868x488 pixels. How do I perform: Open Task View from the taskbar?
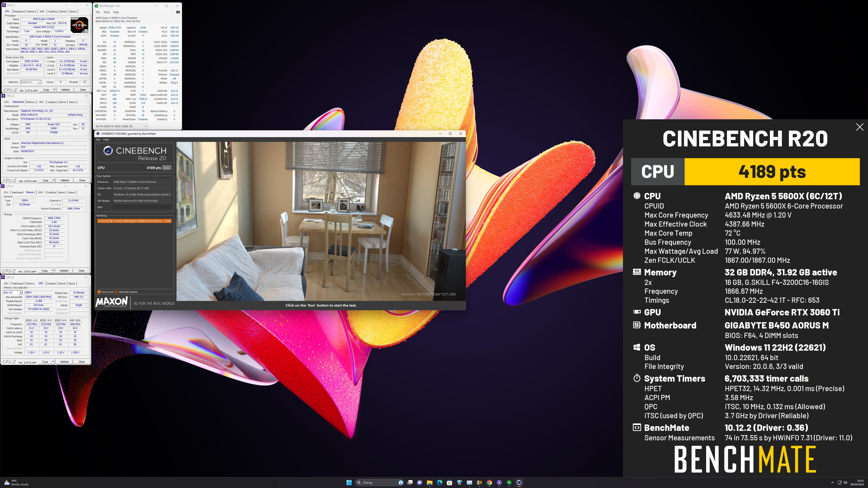pos(410,482)
